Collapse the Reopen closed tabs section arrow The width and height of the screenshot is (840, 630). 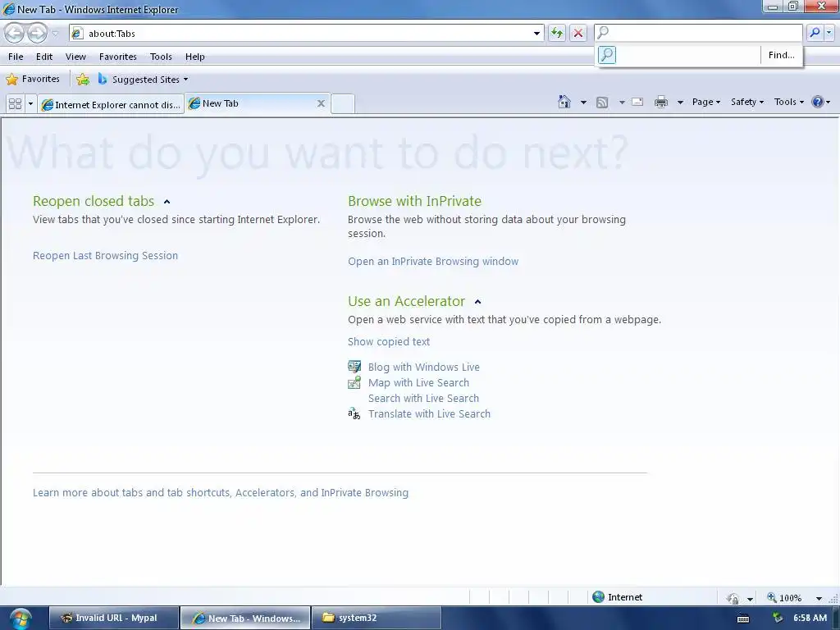[167, 202]
